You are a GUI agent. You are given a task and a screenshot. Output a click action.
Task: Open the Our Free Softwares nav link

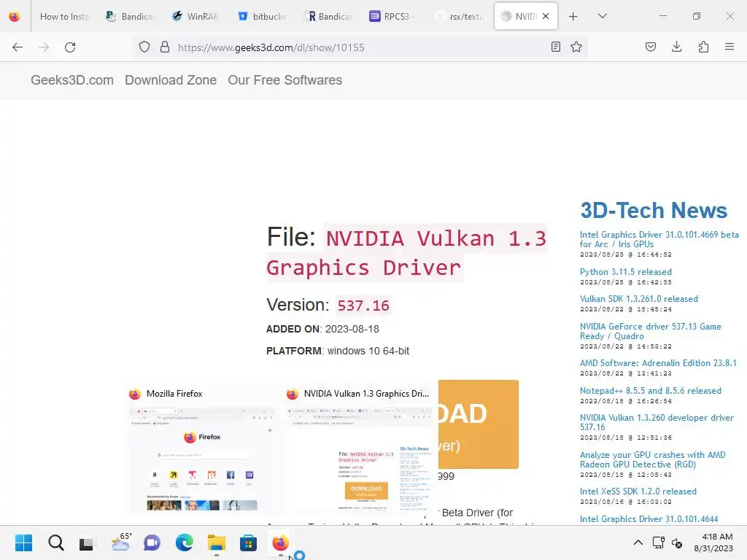tap(285, 80)
